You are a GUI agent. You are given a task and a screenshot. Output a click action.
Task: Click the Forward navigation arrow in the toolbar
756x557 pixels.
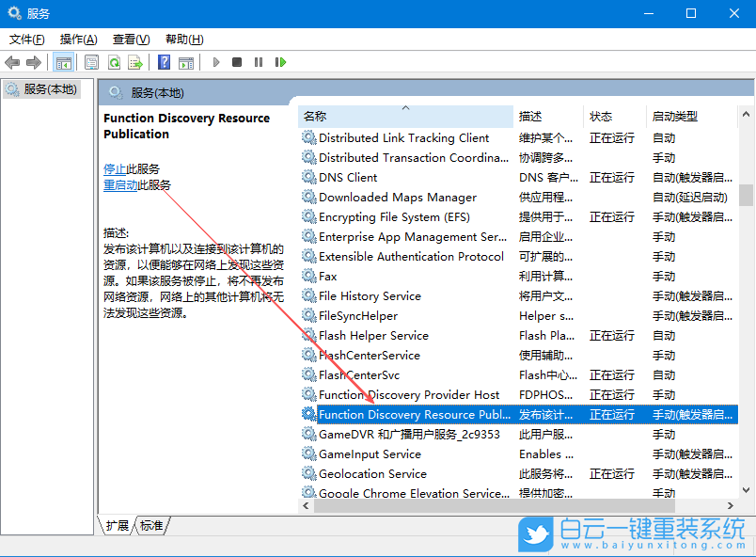click(33, 62)
